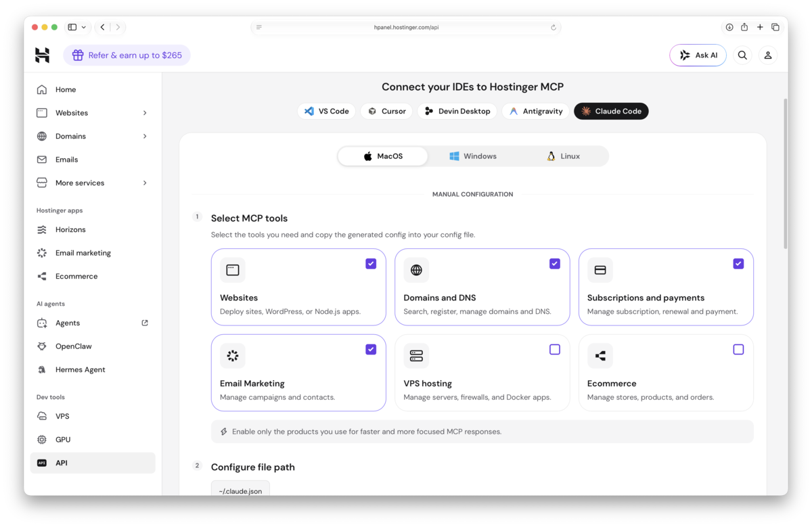Click the Hermes Agent sidebar icon
The height and width of the screenshot is (527, 812).
coord(42,369)
